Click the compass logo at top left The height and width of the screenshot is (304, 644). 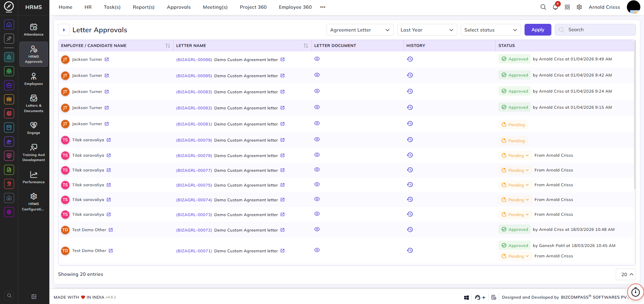(x=9, y=6)
